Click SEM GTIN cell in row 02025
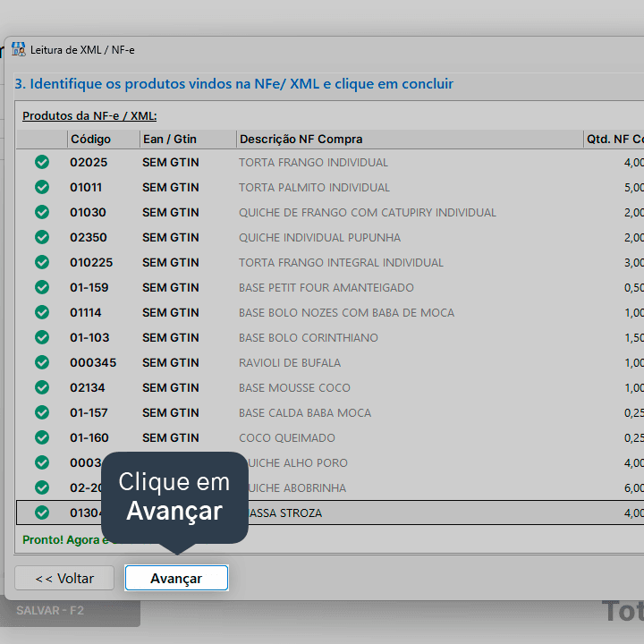 tap(171, 162)
